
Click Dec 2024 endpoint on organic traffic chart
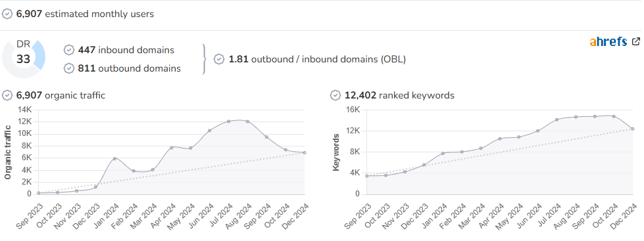coord(305,152)
